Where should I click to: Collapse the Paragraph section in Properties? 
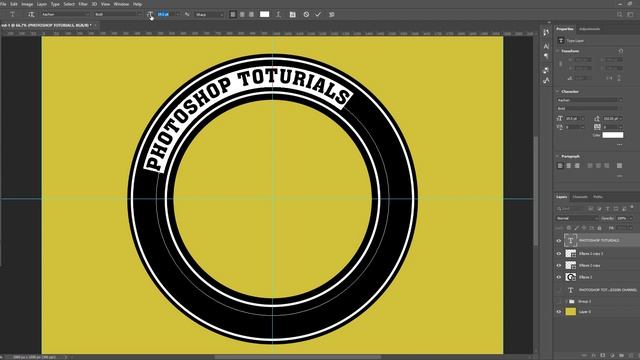[x=558, y=156]
